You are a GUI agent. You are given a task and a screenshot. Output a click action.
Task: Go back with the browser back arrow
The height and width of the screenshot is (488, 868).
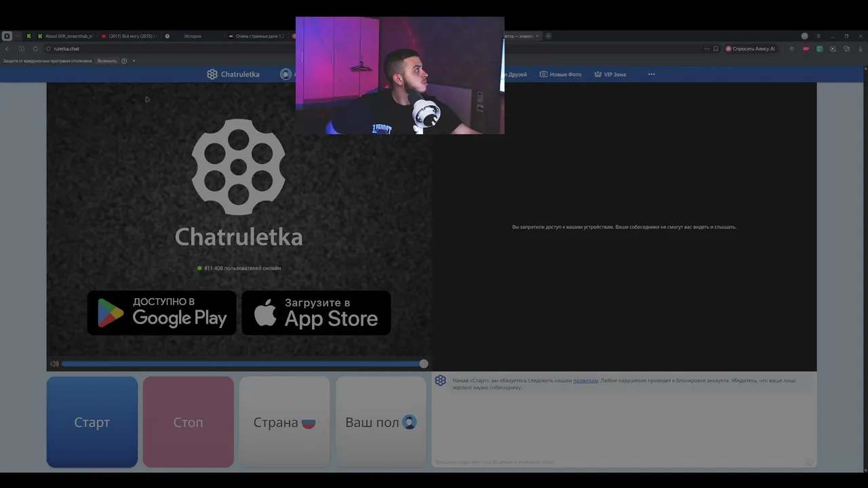pyautogui.click(x=7, y=49)
